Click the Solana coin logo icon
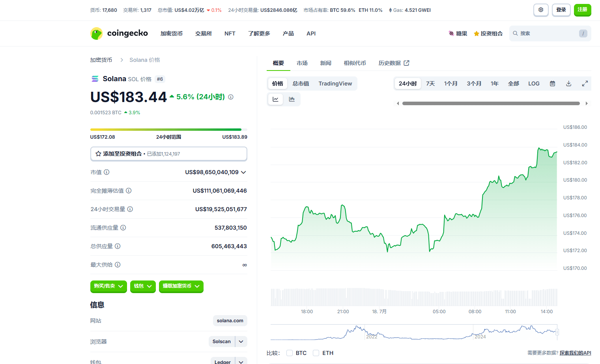 tap(95, 79)
